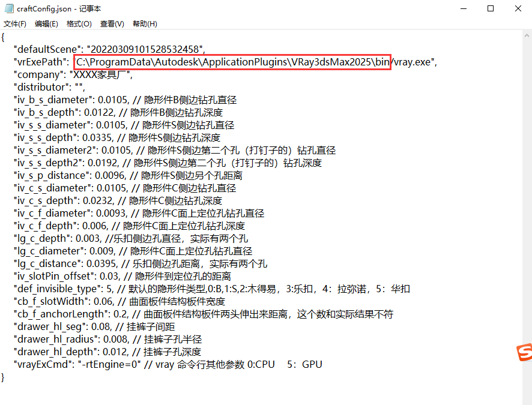Viewport: 532px width, 405px height.
Task: Click the "iv_b_s_diameter" line
Action: tap(125, 100)
